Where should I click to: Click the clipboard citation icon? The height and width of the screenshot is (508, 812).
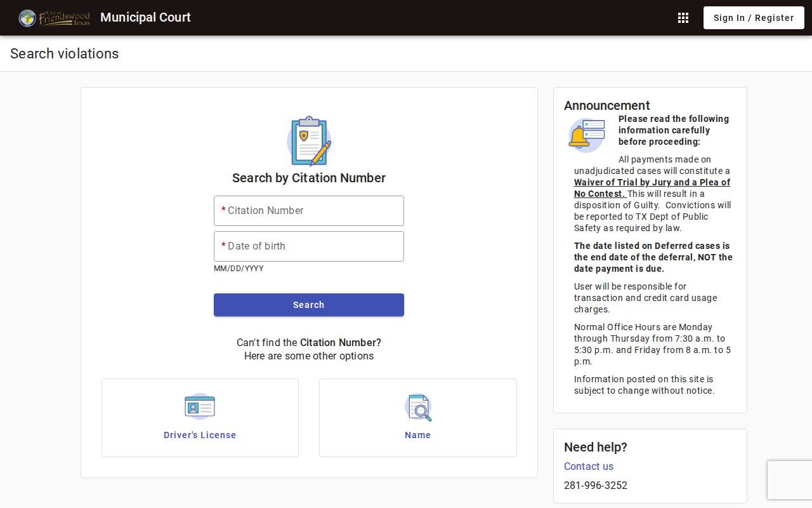point(309,141)
